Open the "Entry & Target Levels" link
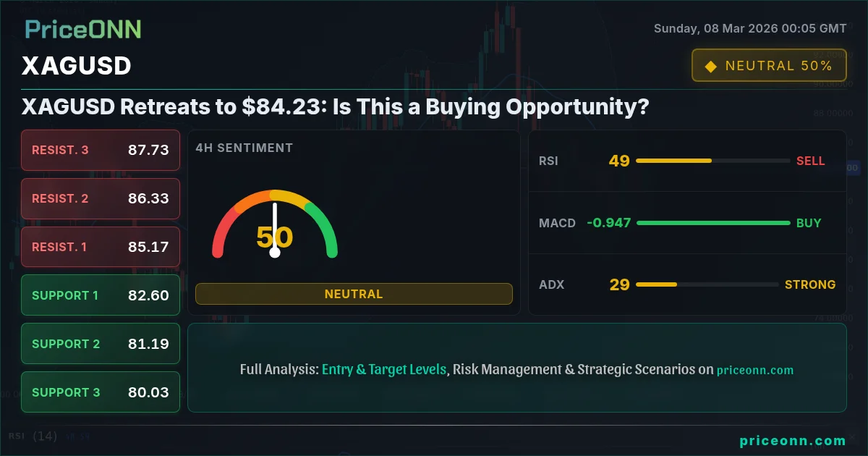 [x=384, y=369]
